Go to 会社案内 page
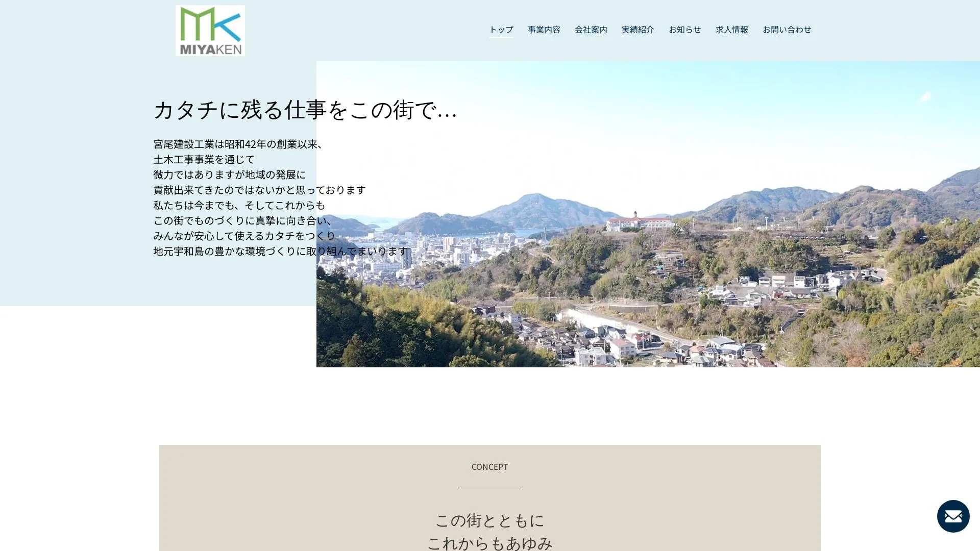This screenshot has height=551, width=980. coord(591,30)
